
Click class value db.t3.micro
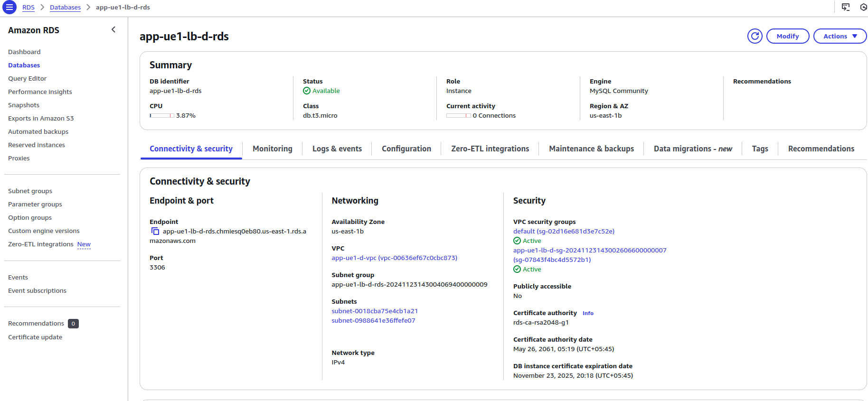tap(320, 115)
